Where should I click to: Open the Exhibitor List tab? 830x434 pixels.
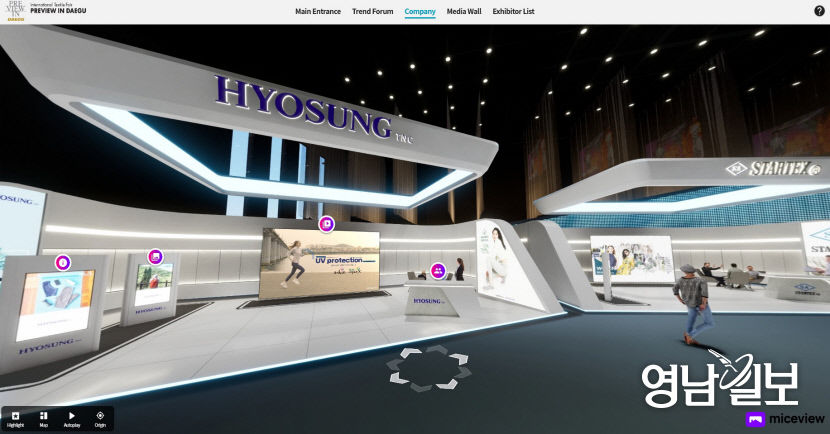513,11
